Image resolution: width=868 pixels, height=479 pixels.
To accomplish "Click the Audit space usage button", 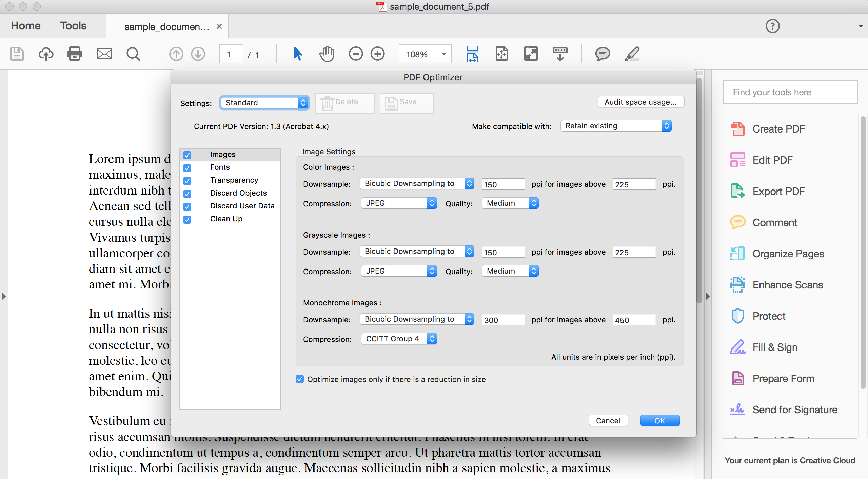I will click(x=640, y=102).
